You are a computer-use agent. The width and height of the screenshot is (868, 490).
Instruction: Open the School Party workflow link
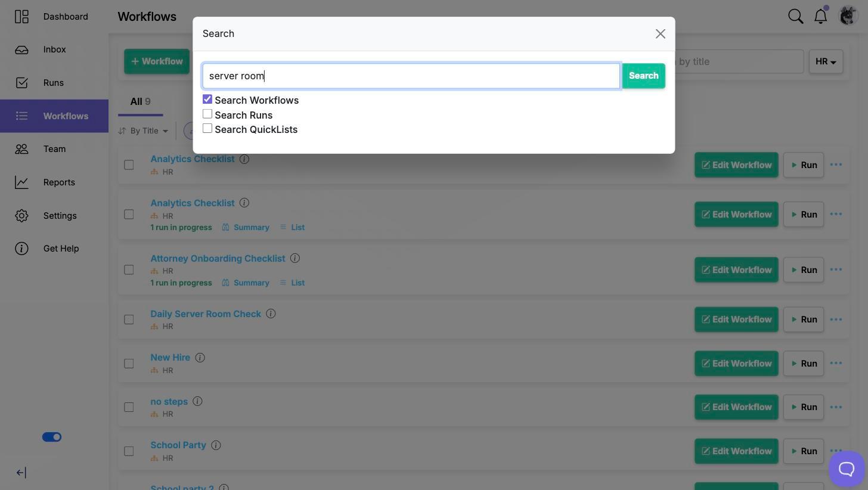(178, 445)
